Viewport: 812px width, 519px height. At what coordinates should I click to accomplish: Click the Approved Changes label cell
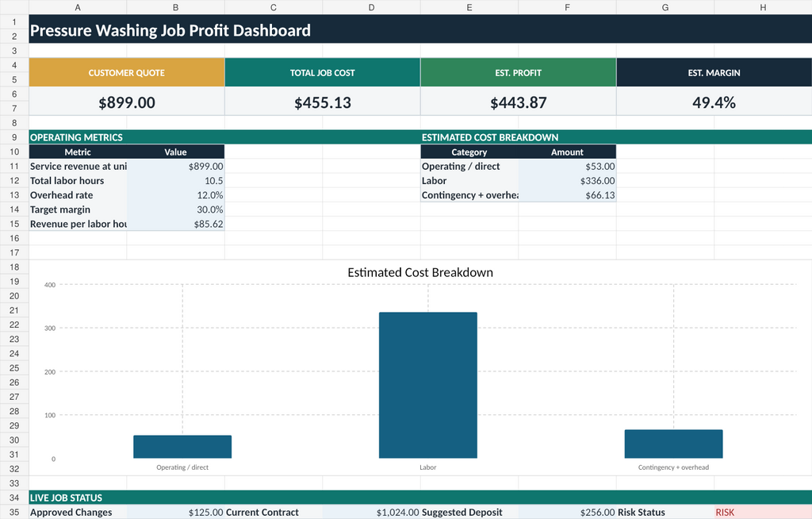[x=78, y=513]
